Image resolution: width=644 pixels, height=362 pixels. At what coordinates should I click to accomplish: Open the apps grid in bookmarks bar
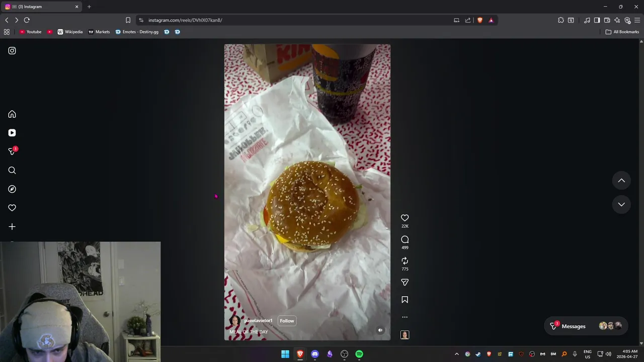coord(7,32)
